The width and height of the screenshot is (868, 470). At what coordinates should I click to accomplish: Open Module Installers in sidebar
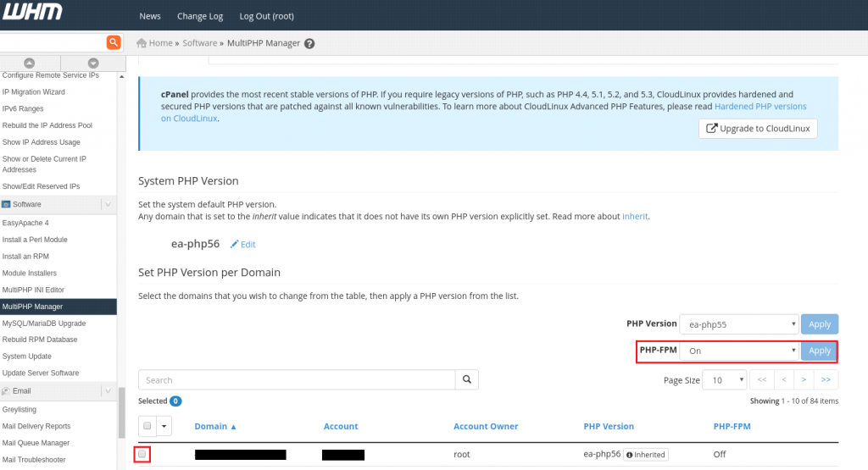(30, 274)
